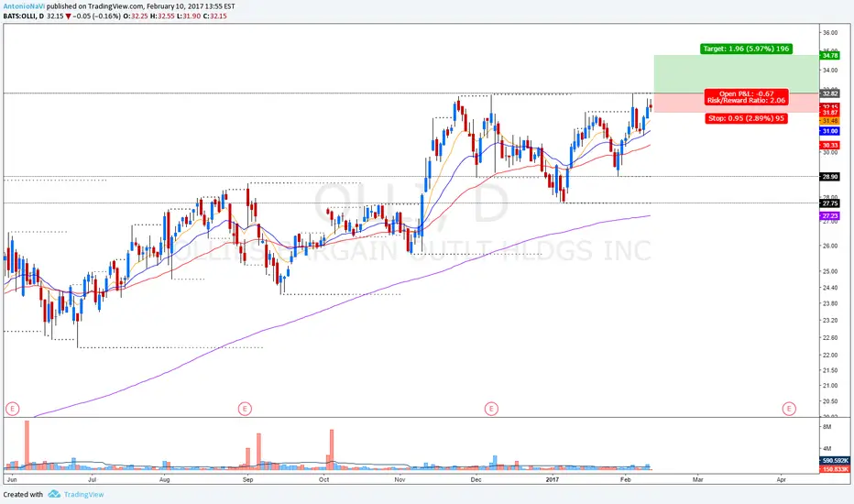Click the purple 27.23 moving average label
This screenshot has width=854, height=504.
pyautogui.click(x=829, y=216)
